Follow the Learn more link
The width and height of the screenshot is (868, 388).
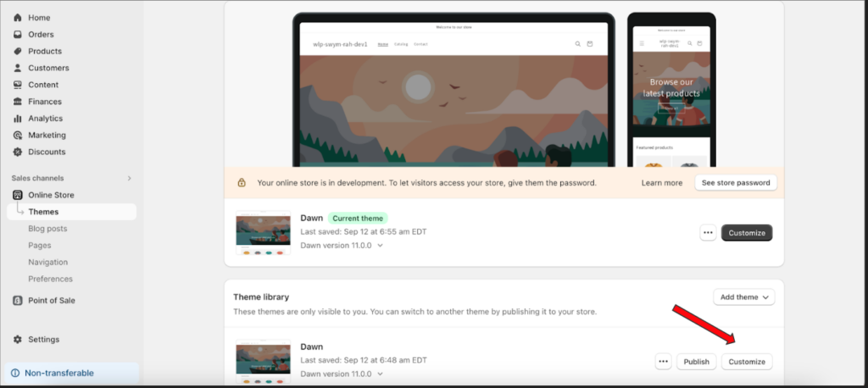(662, 183)
